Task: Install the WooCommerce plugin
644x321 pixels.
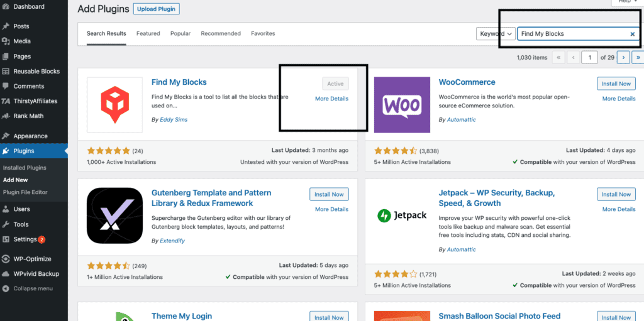Action: pos(616,84)
